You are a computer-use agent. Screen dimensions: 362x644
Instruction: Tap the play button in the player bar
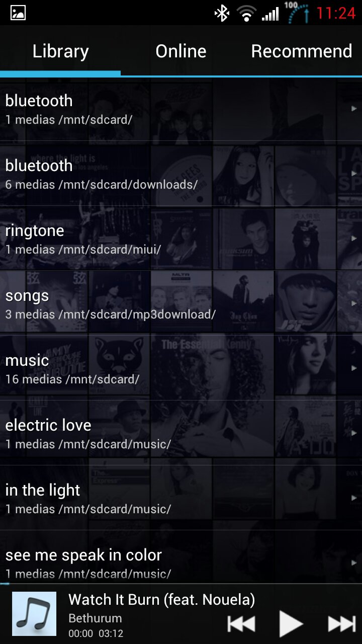coord(291,623)
